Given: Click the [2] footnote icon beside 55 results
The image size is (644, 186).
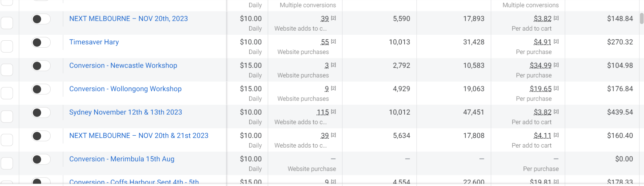Looking at the screenshot, I should point(333,41).
